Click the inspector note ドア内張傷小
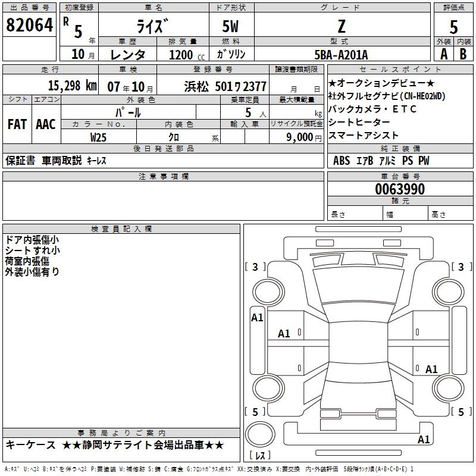This screenshot has height=476, width=476. tap(32, 240)
